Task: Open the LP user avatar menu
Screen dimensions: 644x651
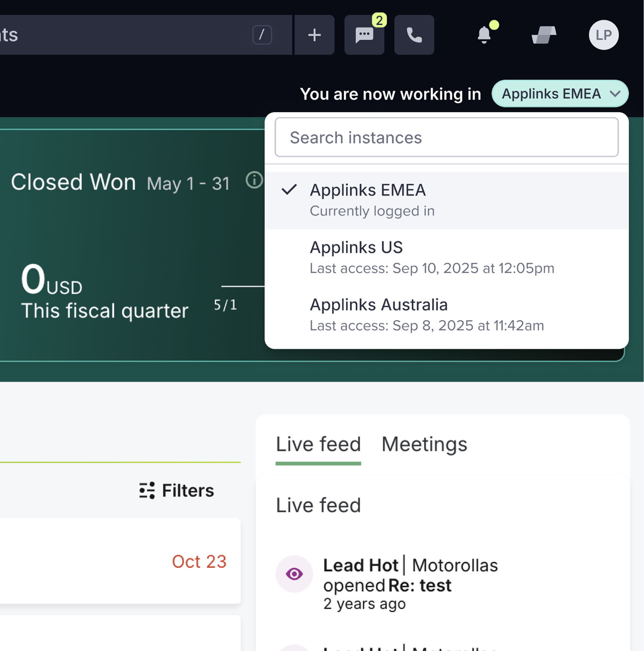Action: tap(603, 35)
